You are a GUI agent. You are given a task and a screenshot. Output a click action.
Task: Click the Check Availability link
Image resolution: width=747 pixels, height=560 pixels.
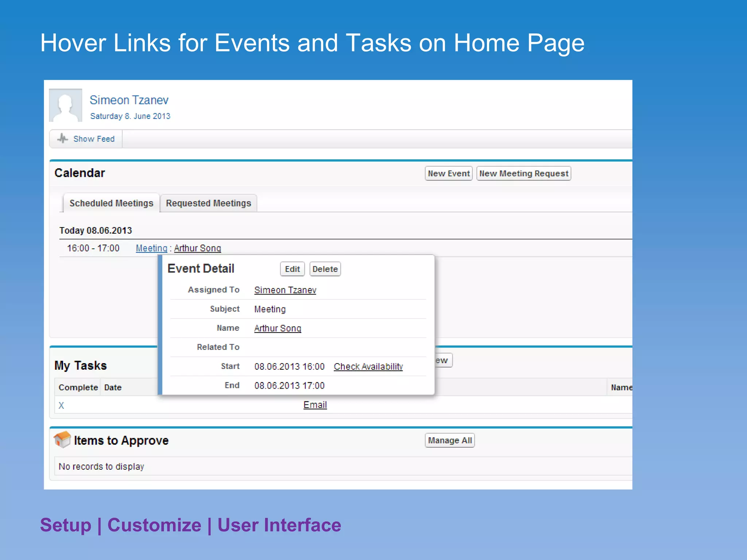click(368, 367)
